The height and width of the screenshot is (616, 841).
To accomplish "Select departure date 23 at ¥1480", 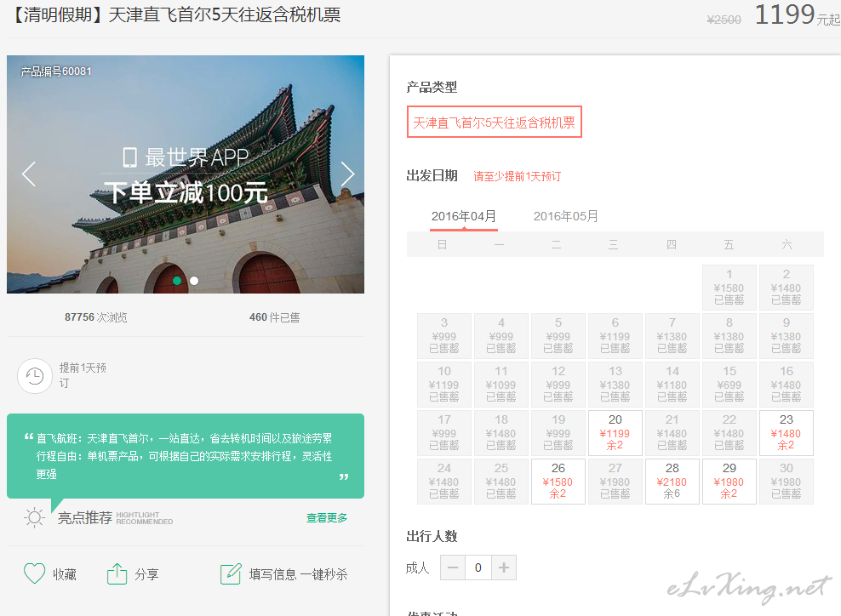I will [786, 433].
